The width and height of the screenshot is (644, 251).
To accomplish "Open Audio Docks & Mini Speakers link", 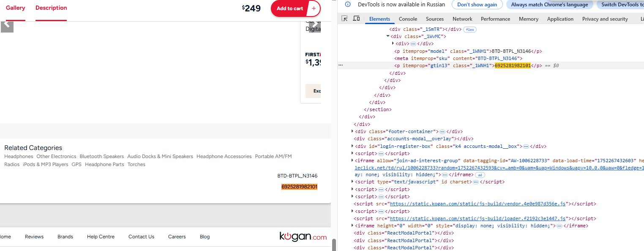I will coord(160,156).
